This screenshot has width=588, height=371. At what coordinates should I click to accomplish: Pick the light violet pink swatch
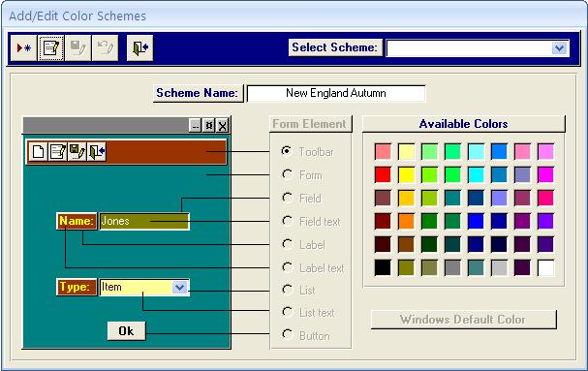(x=545, y=151)
